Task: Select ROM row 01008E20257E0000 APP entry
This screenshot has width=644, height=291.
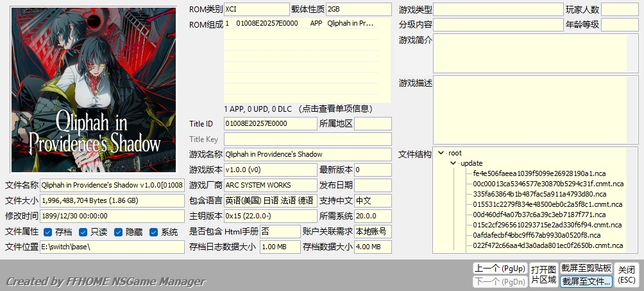Action: [301, 24]
